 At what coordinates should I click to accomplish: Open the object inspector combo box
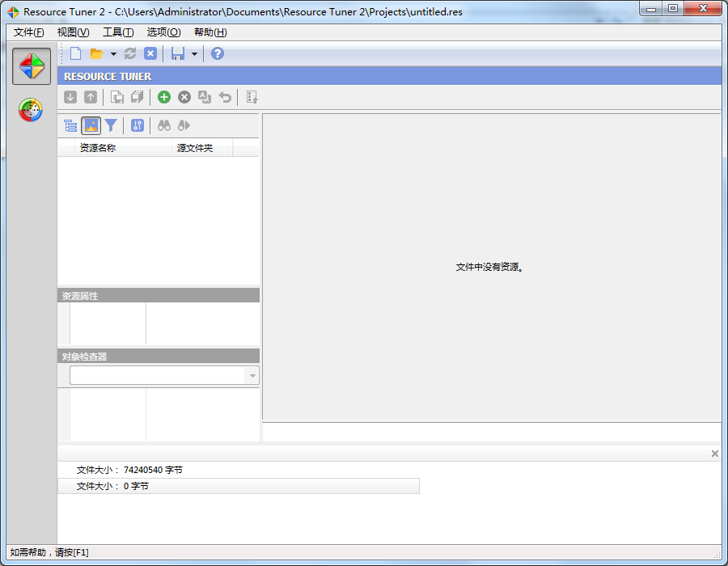(x=164, y=375)
